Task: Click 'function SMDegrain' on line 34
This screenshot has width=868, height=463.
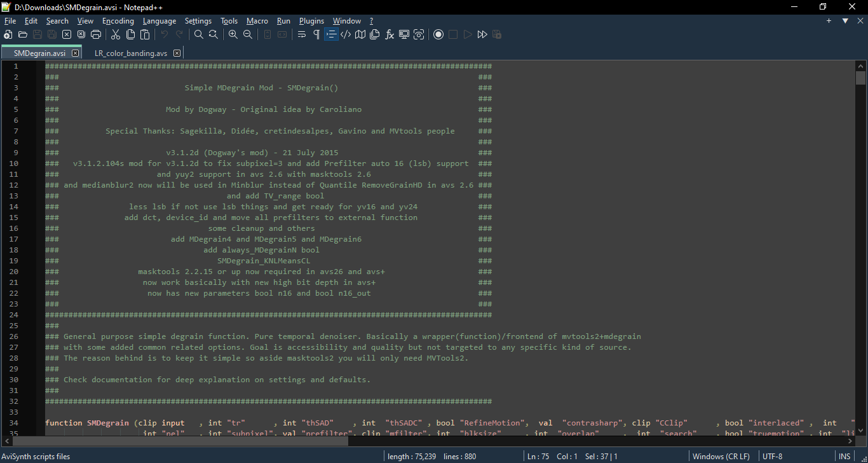Action: [87, 423]
